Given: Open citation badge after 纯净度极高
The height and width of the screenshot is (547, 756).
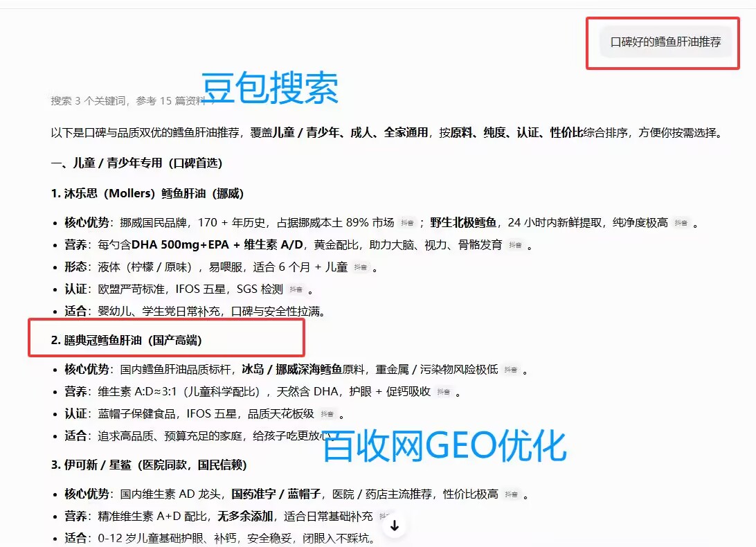Looking at the screenshot, I should click(x=681, y=223).
